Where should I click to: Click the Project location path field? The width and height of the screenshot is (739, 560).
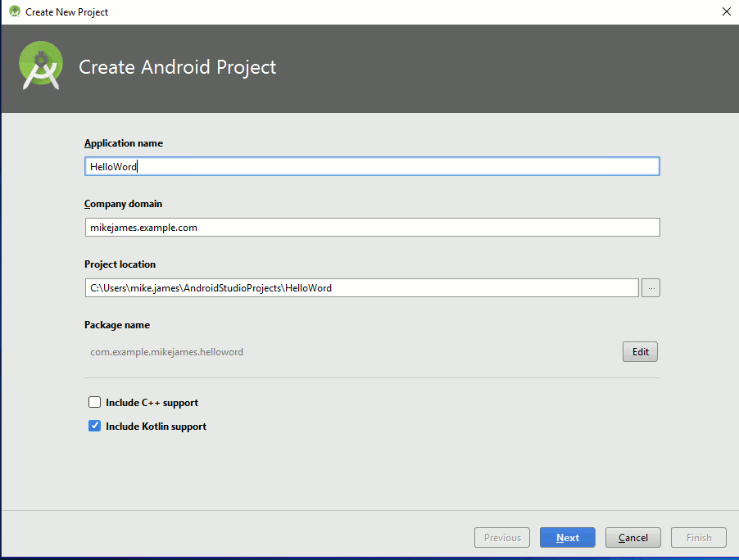point(361,287)
